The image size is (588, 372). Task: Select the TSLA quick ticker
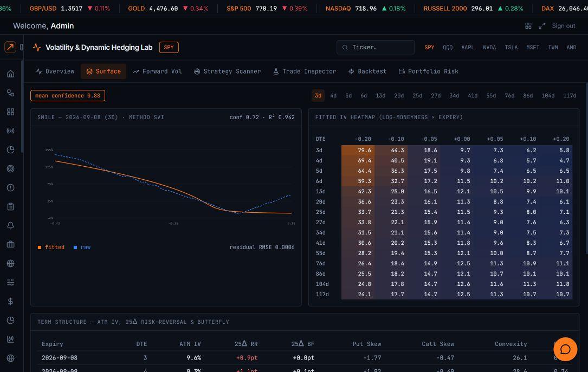[x=511, y=48]
